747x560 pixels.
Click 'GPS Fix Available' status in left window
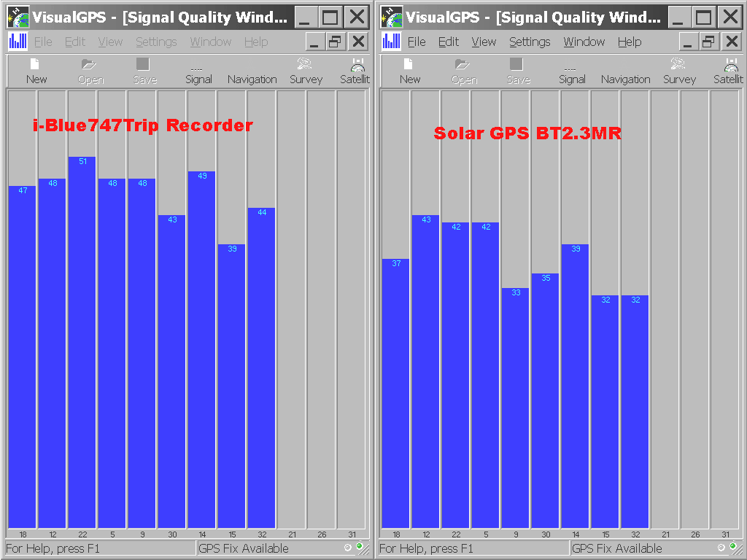tap(244, 548)
